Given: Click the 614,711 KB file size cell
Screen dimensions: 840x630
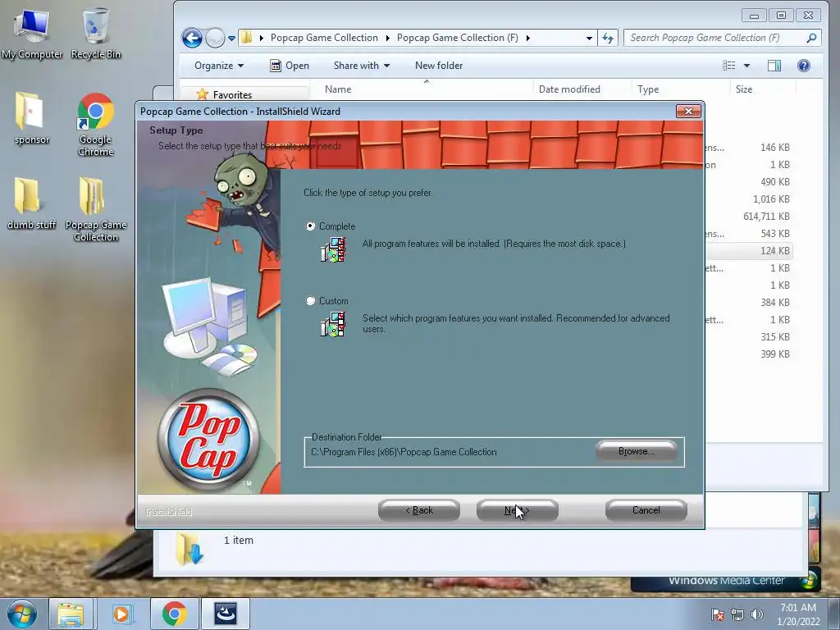Looking at the screenshot, I should (766, 217).
